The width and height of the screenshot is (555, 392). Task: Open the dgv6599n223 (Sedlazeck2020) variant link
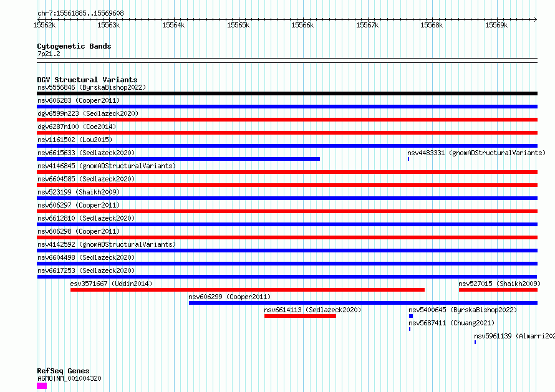click(x=88, y=113)
